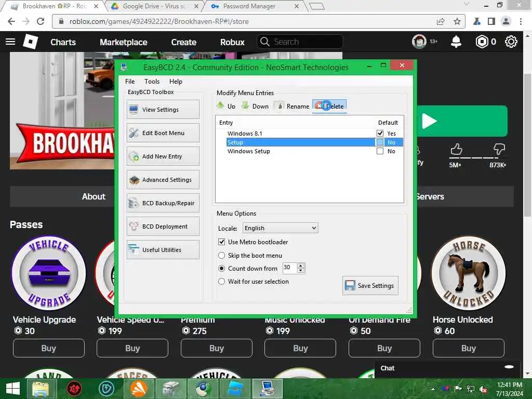Open Roblox notifications bell

point(456,42)
